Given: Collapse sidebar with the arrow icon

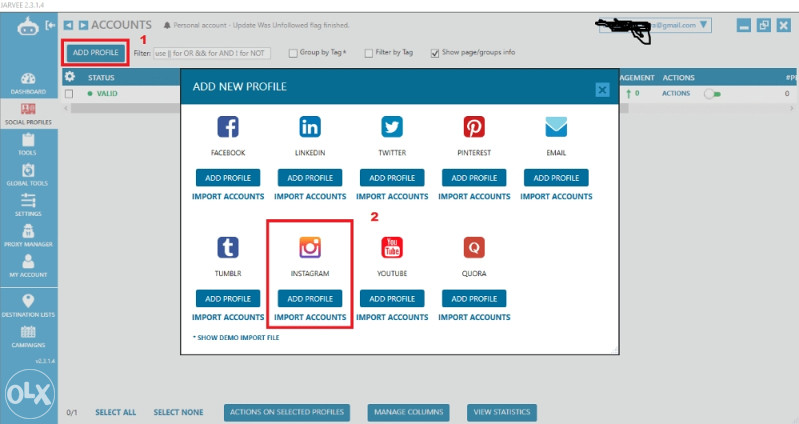Looking at the screenshot, I should point(50,25).
